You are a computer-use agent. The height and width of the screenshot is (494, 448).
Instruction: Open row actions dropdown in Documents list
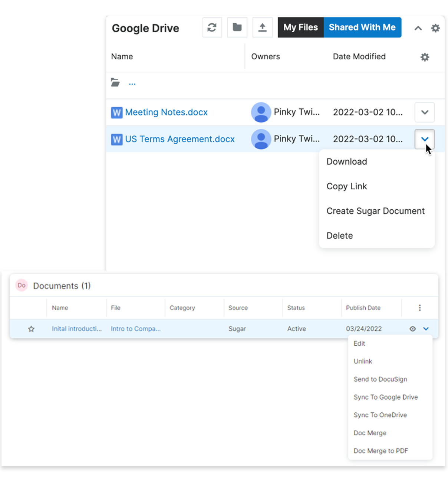(x=426, y=329)
